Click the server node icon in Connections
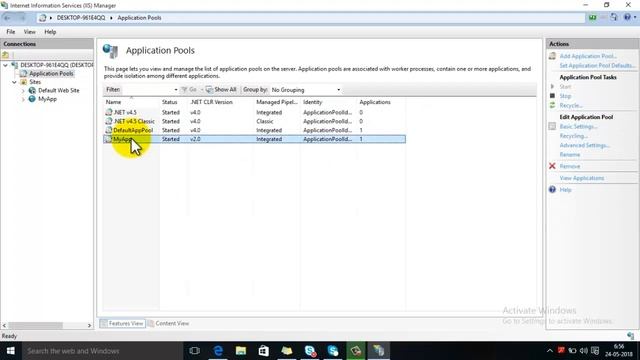 tap(14, 65)
